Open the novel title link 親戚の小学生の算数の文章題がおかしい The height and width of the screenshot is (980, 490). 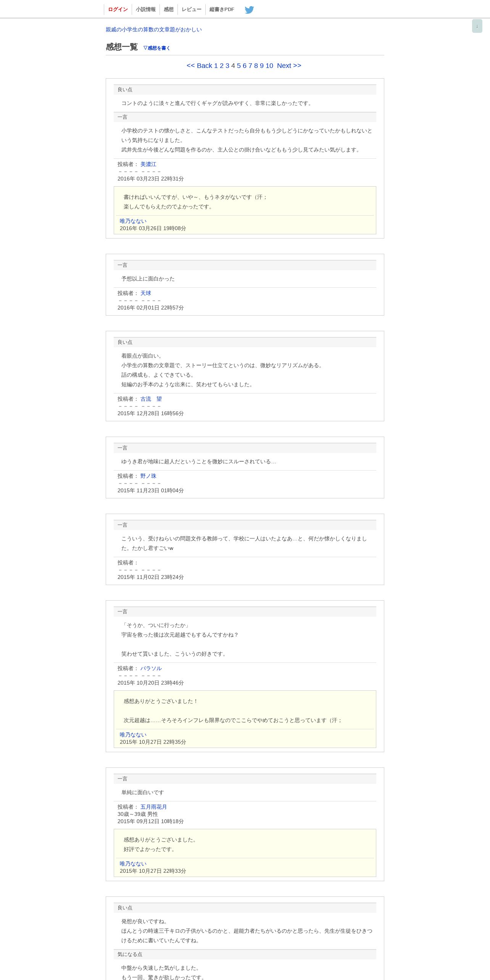point(154,29)
